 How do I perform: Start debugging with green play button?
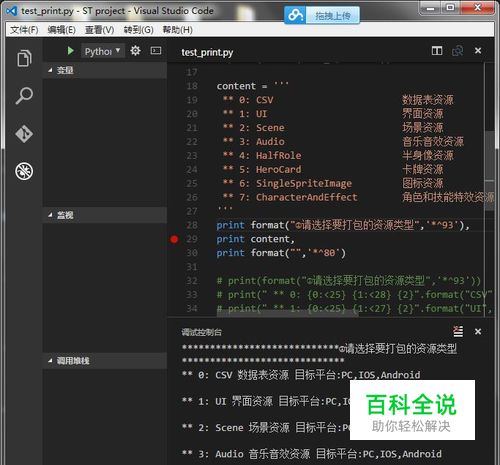point(70,51)
